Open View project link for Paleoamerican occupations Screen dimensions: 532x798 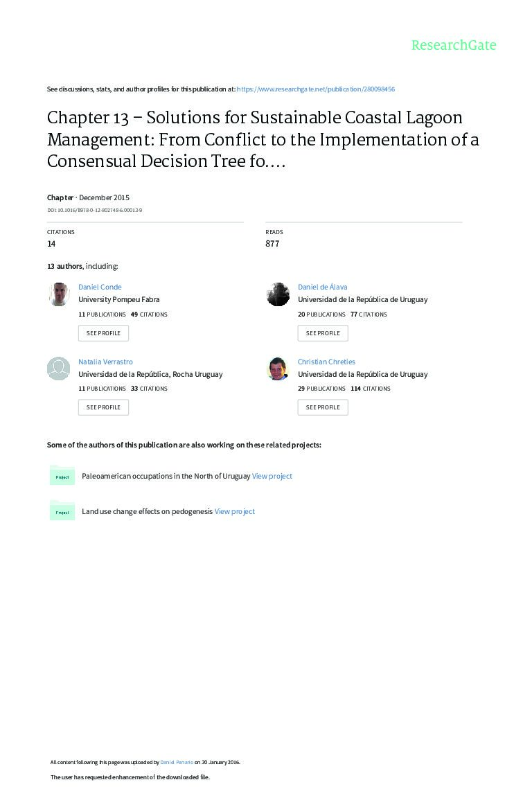pos(272,476)
